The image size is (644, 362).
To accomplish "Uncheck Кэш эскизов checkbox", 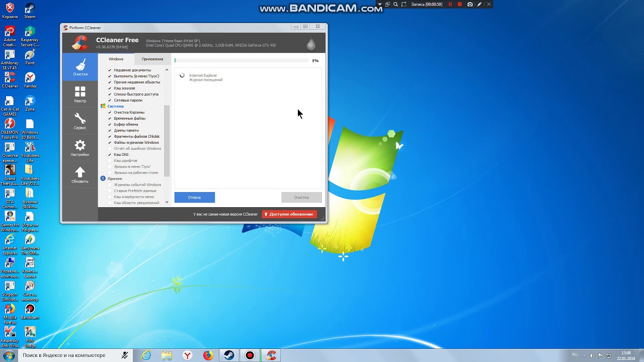I will pyautogui.click(x=110, y=88).
